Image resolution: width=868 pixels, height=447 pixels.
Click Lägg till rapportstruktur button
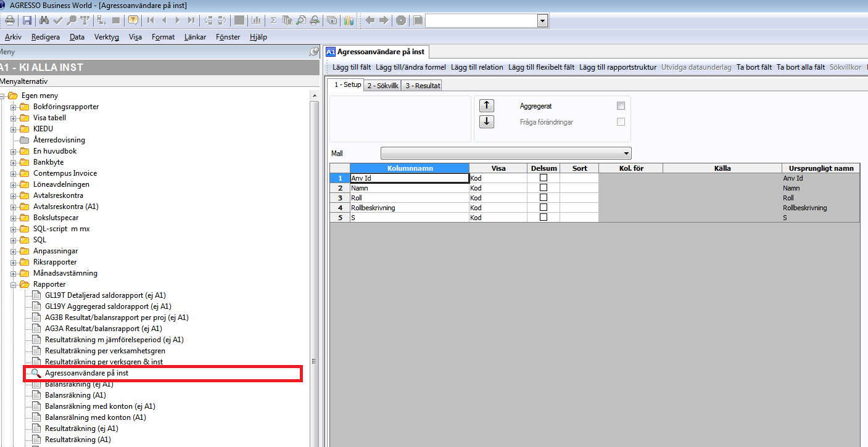pos(618,67)
